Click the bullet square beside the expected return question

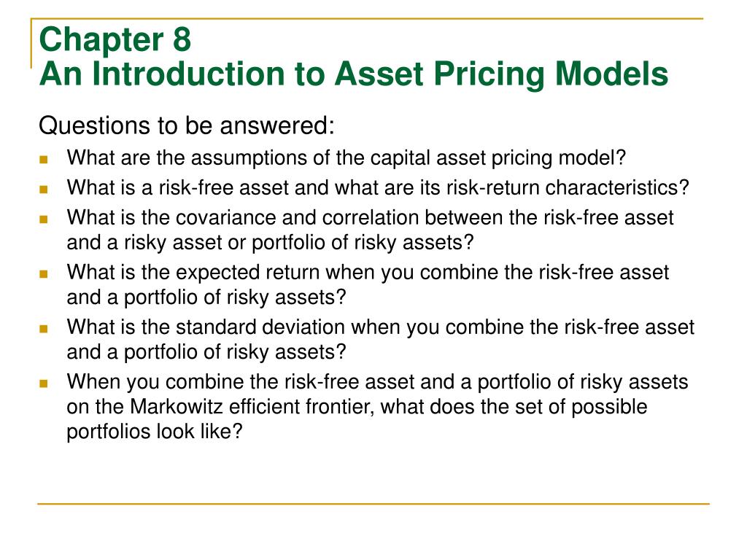pos(44,273)
